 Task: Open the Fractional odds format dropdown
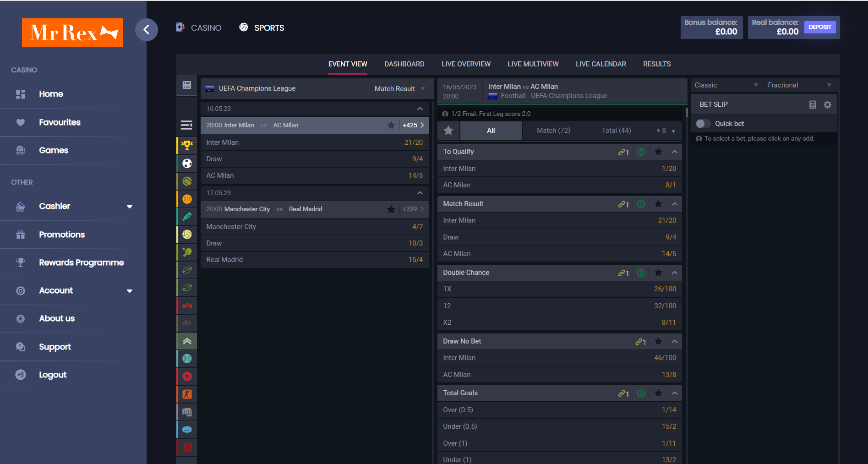point(800,85)
